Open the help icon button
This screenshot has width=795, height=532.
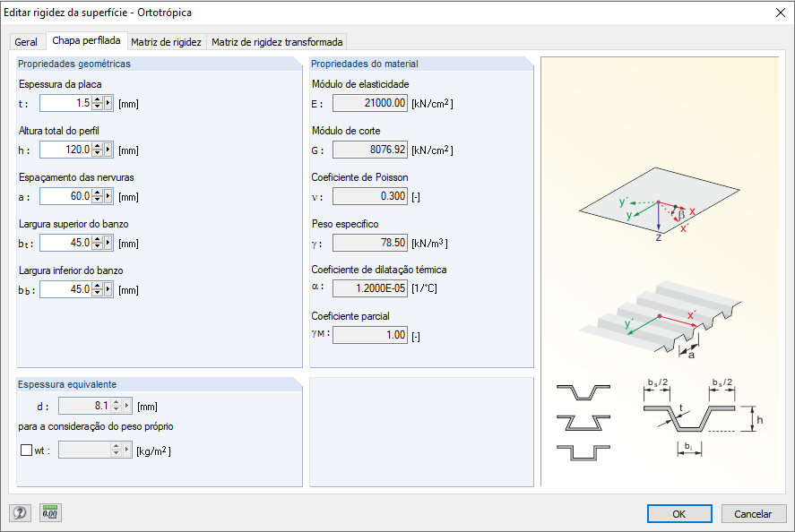pos(21,513)
